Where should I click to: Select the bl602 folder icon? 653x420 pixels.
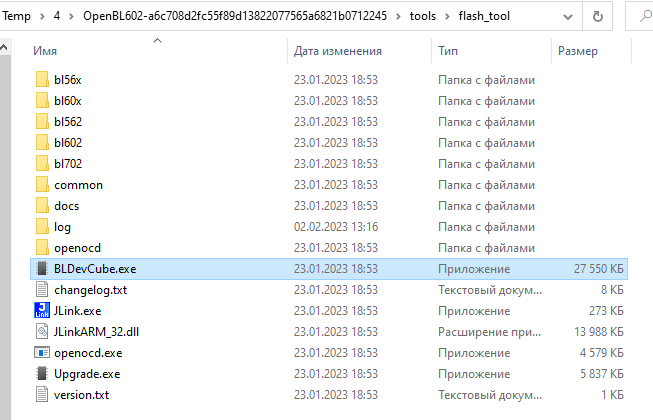point(42,142)
